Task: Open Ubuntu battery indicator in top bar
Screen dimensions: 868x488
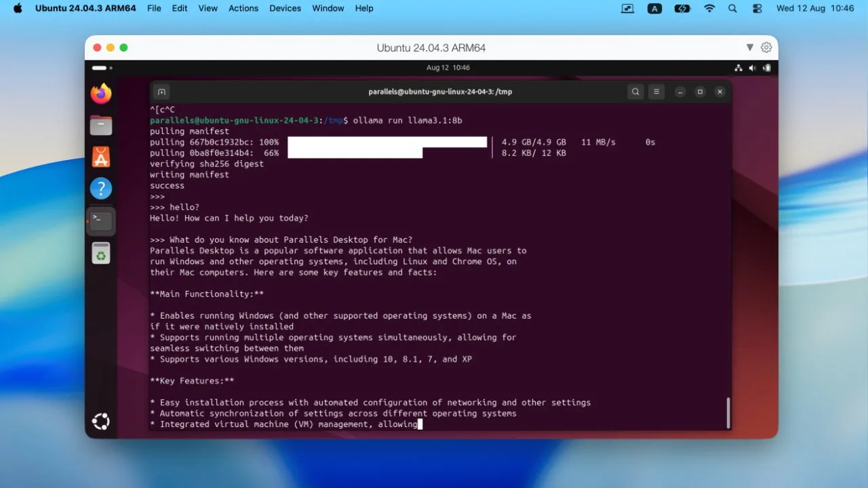Action: pyautogui.click(x=767, y=68)
